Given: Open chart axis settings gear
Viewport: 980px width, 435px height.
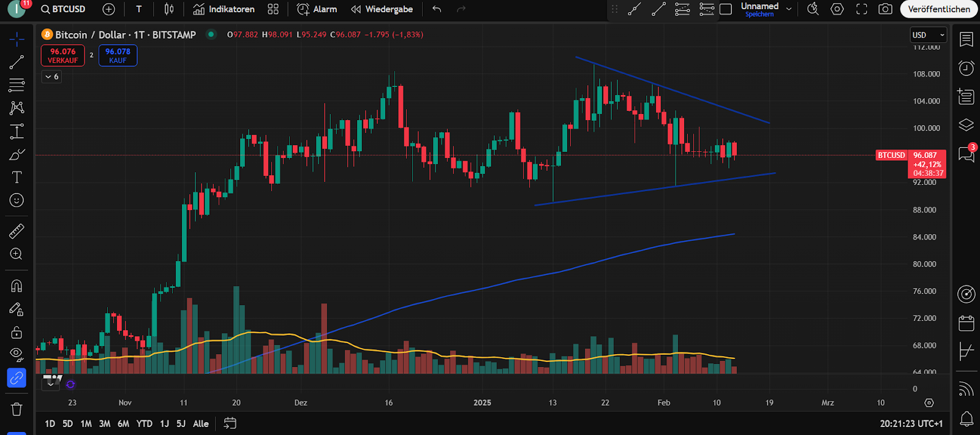Looking at the screenshot, I should pyautogui.click(x=929, y=403).
